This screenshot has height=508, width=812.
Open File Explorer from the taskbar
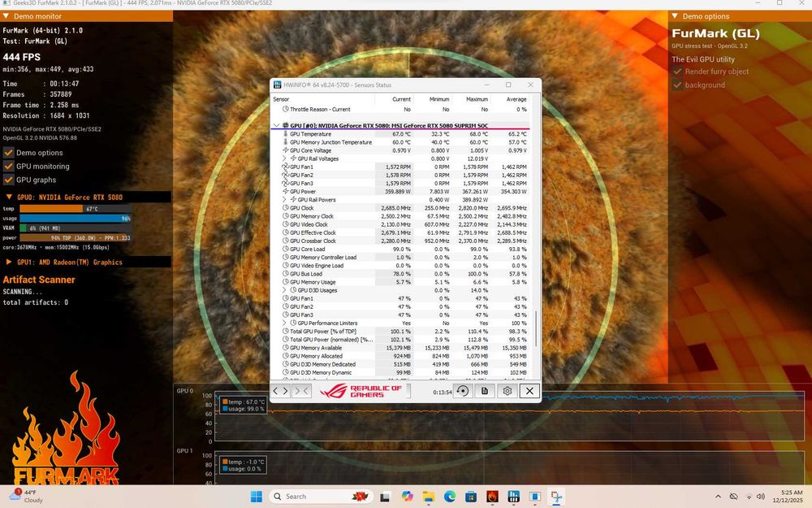pos(428,497)
